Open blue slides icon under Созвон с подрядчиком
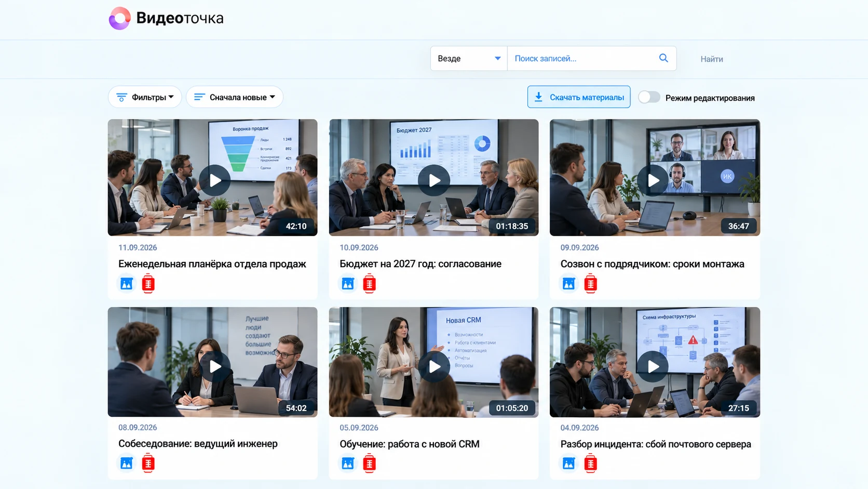The width and height of the screenshot is (868, 489). coord(569,284)
